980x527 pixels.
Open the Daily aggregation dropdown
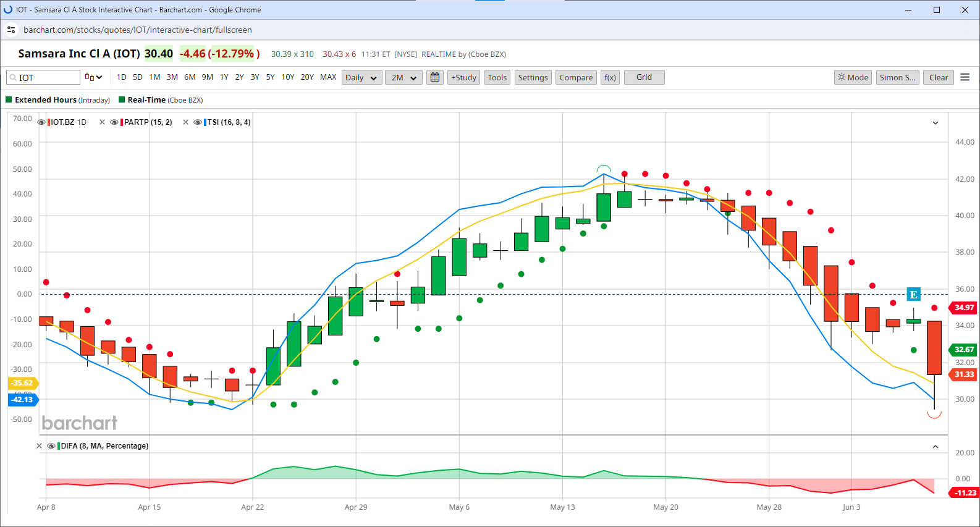[362, 77]
